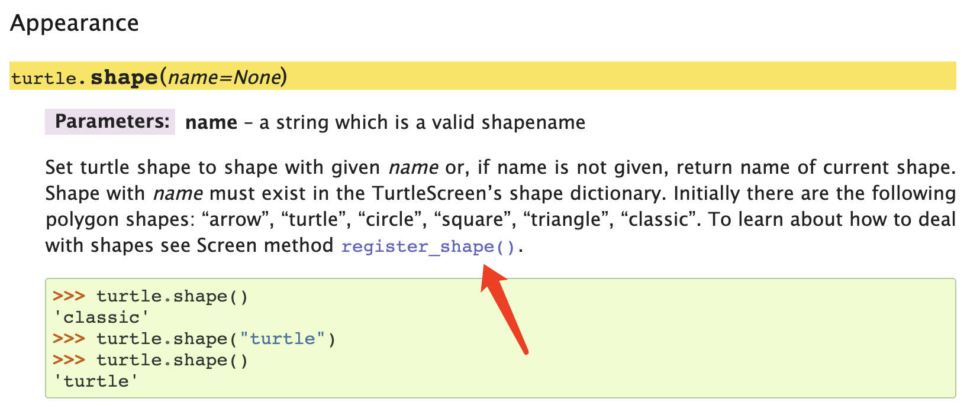Image resolution: width=980 pixels, height=415 pixels.
Task: Click “triangle” in the polygon shapes list
Action: point(566,219)
